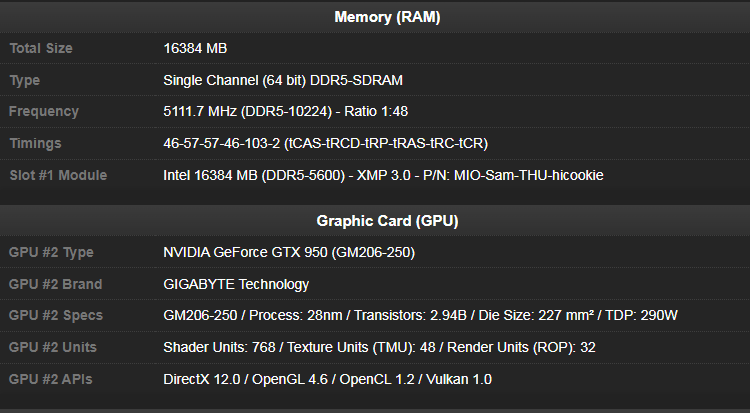Select the 46-57-57-46-103-2 timings value
Screen dimensions: 750x413
[326, 143]
